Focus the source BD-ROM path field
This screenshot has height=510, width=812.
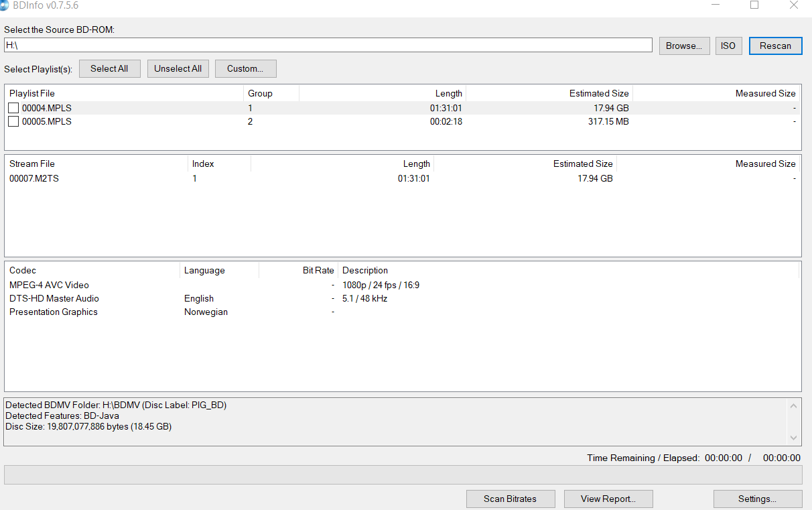tap(328, 45)
